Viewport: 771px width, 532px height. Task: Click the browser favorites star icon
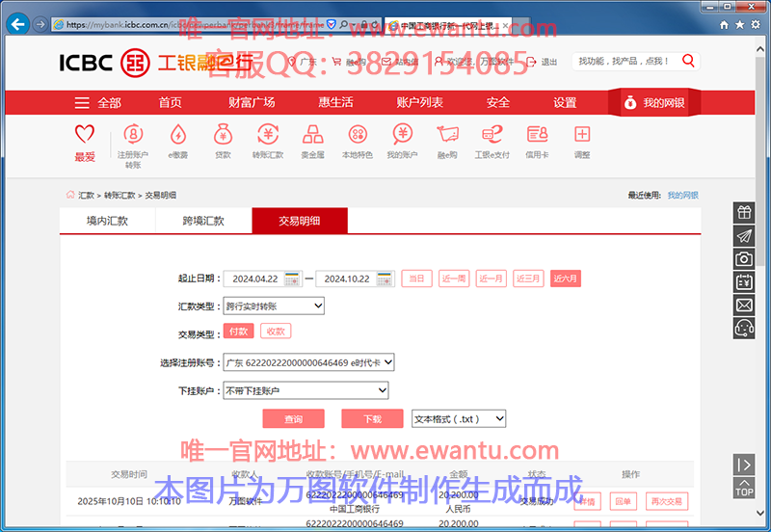739,25
